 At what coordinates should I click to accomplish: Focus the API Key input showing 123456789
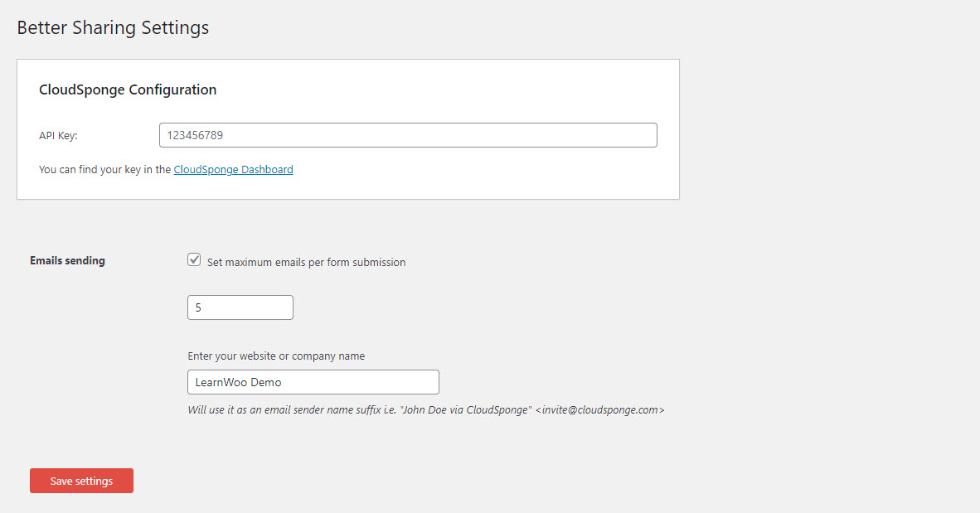point(407,134)
